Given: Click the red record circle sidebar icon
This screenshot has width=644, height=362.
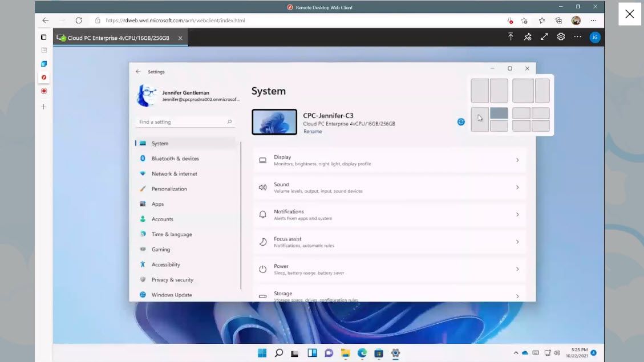Looking at the screenshot, I should click(x=43, y=91).
